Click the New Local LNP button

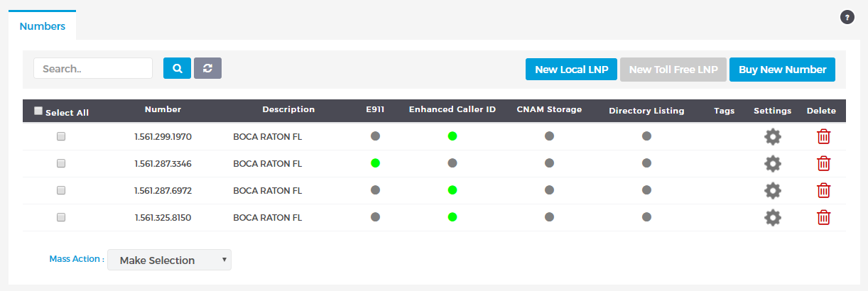tap(571, 70)
